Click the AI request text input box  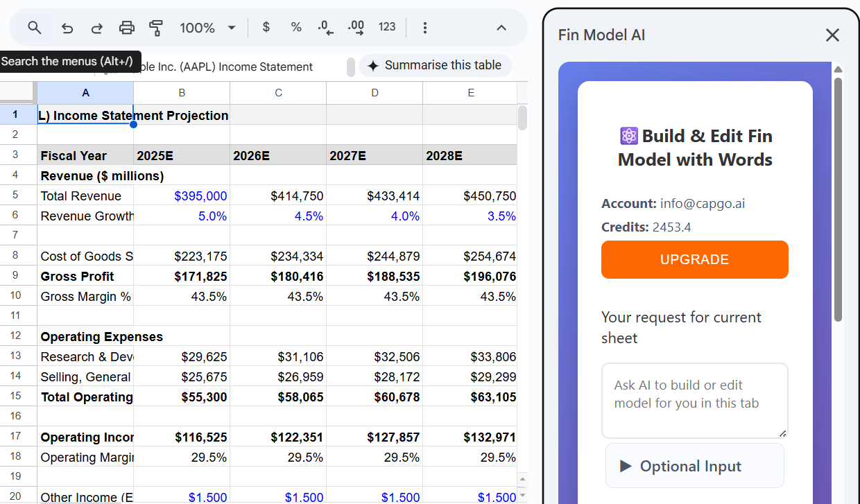(694, 400)
